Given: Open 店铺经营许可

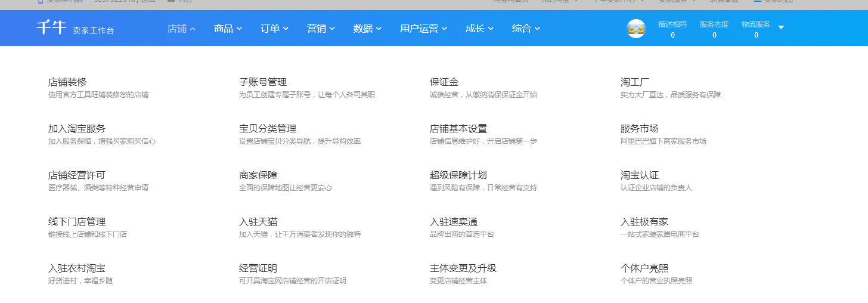Looking at the screenshot, I should point(77,175).
